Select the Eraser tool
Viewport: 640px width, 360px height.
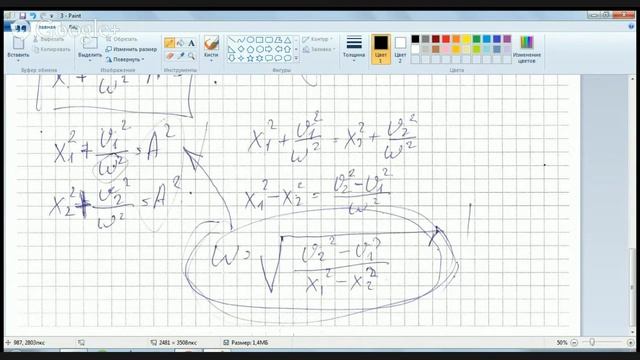pyautogui.click(x=169, y=56)
